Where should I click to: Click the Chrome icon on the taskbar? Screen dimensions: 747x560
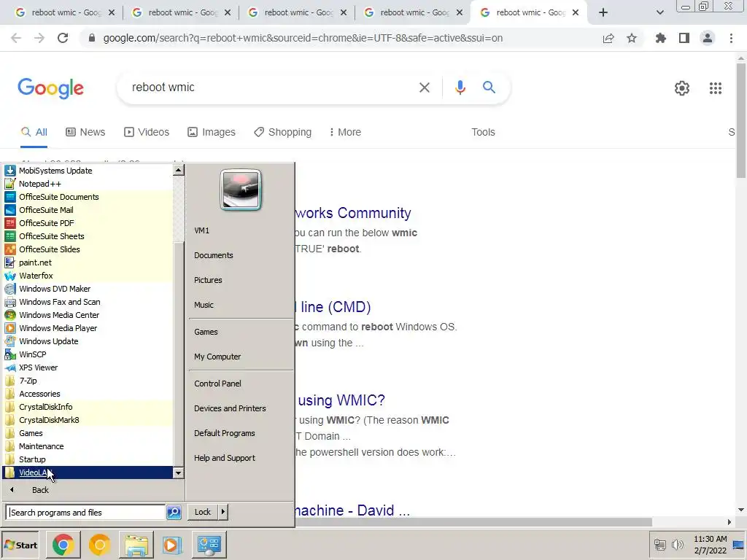click(63, 545)
